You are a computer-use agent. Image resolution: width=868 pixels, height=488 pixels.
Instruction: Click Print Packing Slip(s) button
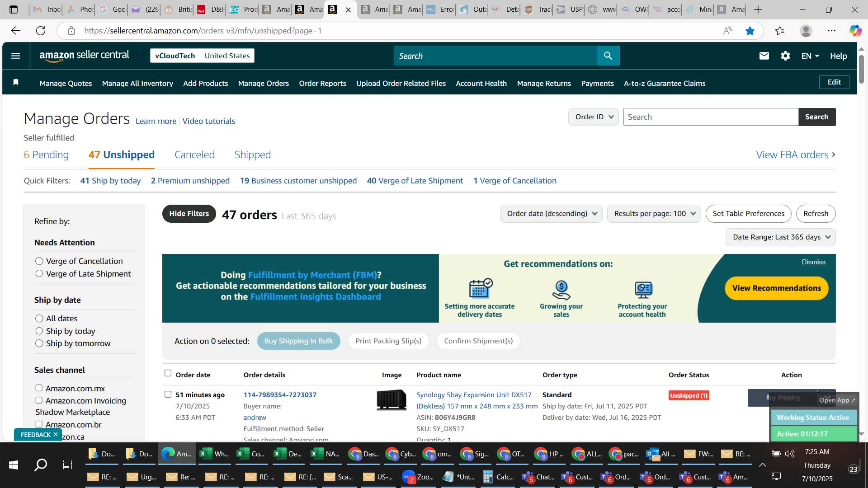(x=388, y=341)
